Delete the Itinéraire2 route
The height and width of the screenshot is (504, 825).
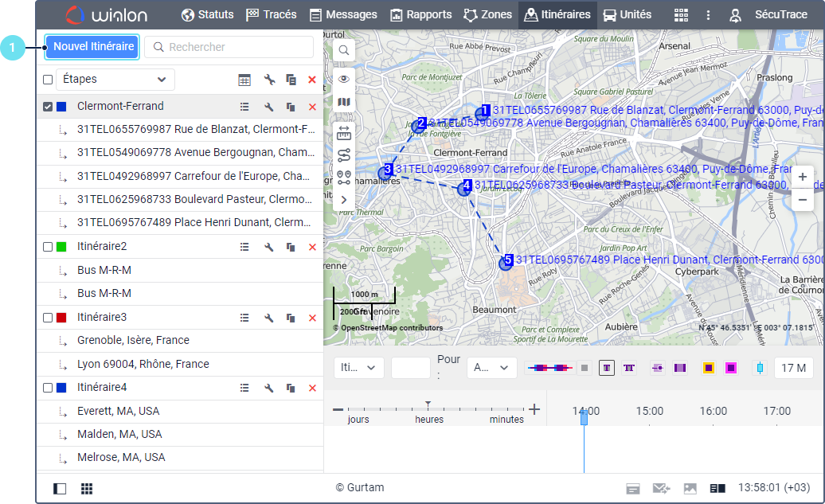pos(312,247)
